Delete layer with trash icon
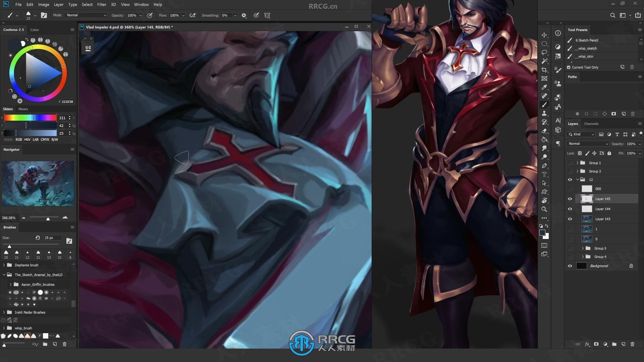This screenshot has width=644, height=362. pyautogui.click(x=632, y=344)
